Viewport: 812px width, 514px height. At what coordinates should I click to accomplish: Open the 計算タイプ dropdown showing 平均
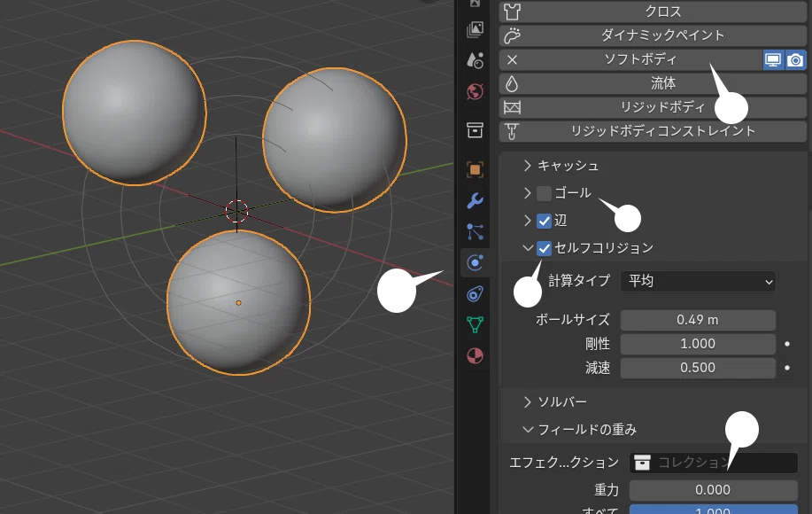[698, 281]
